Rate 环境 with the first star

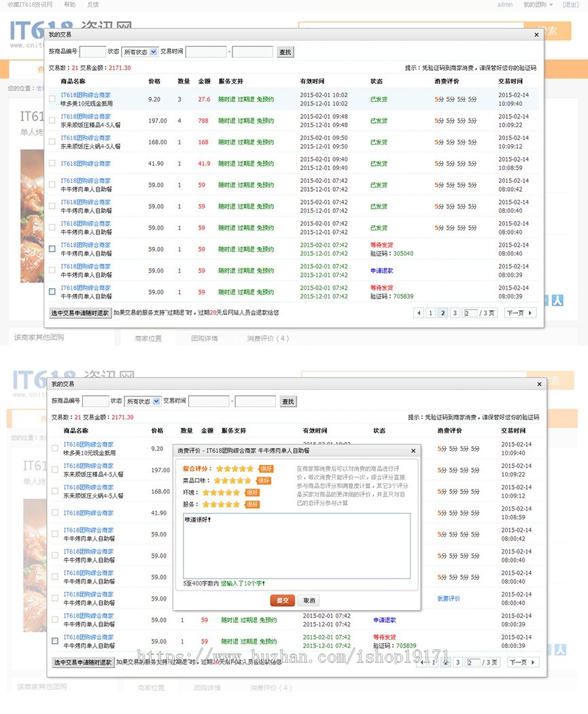pyautogui.click(x=206, y=492)
